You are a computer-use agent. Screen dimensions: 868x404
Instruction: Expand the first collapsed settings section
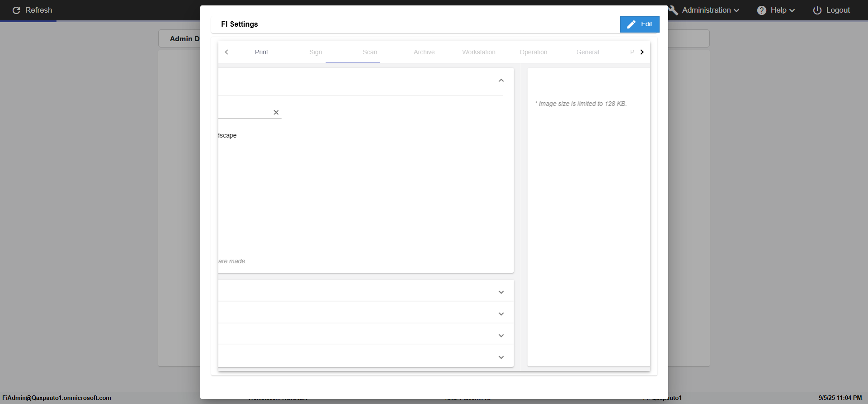point(501,292)
